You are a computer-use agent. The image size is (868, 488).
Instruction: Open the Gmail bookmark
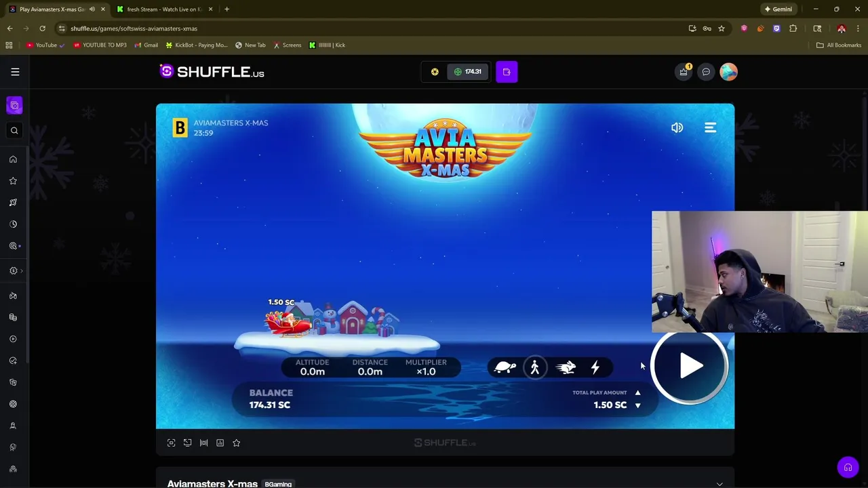[146, 45]
